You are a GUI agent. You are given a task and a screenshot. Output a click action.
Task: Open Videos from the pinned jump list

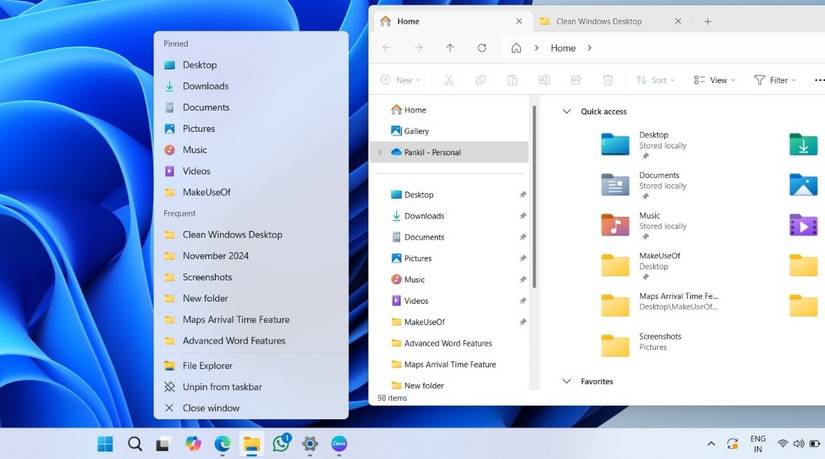click(x=251, y=171)
